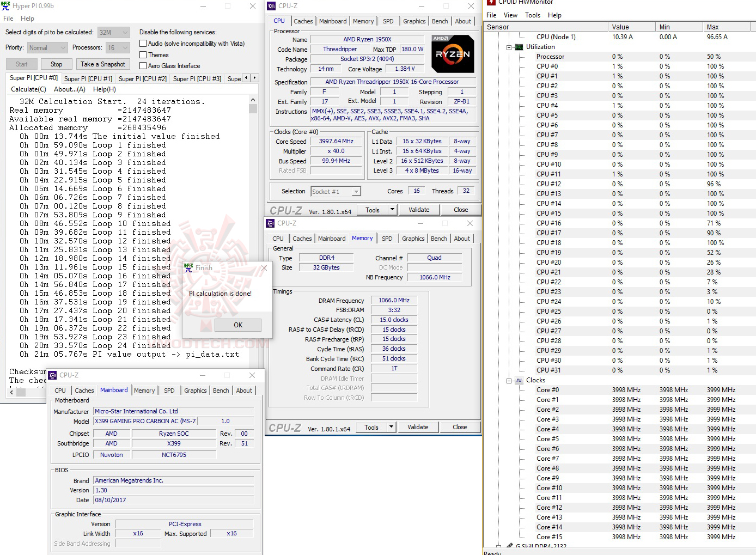756x555 pixels.
Task: Open the Selection dropdown showing Socket #1
Action: [x=336, y=192]
